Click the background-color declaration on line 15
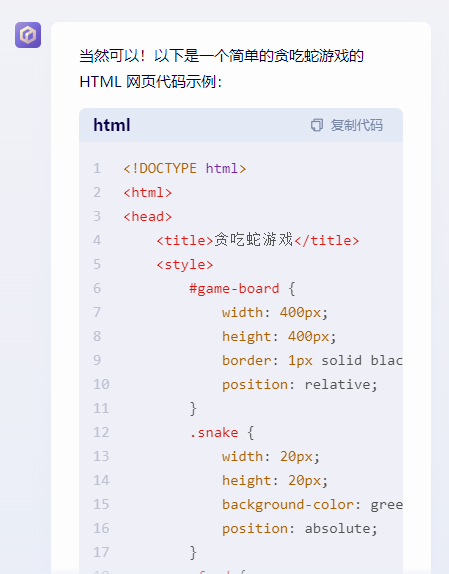Screen dimensions: 449x574 pyautogui.click(x=312, y=504)
